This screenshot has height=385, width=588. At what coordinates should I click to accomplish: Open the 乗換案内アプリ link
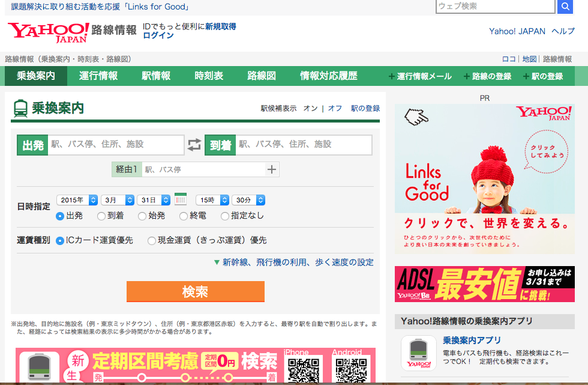tap(472, 341)
